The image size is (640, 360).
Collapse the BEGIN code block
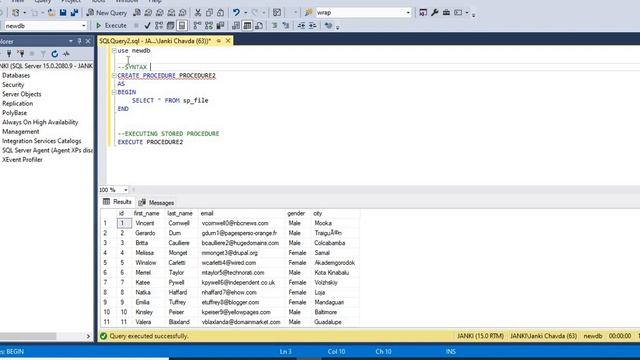(114, 92)
